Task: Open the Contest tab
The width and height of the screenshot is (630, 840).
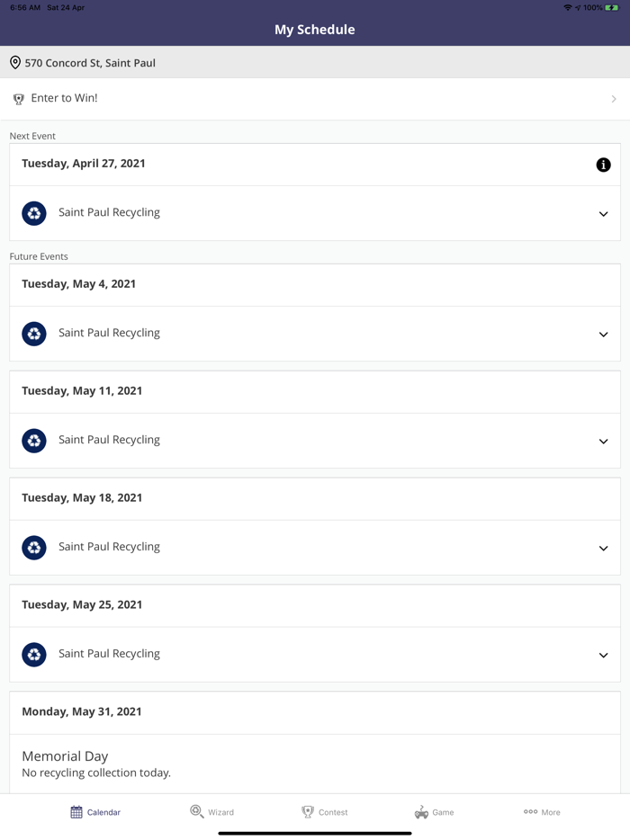Action: tap(324, 812)
